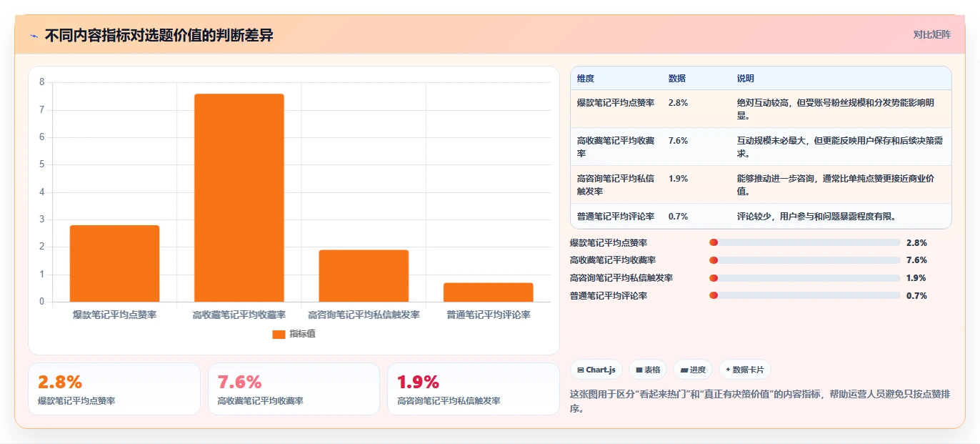Click the shortest bar 普通笔记平均评论率
980x444 pixels.
pyautogui.click(x=489, y=292)
